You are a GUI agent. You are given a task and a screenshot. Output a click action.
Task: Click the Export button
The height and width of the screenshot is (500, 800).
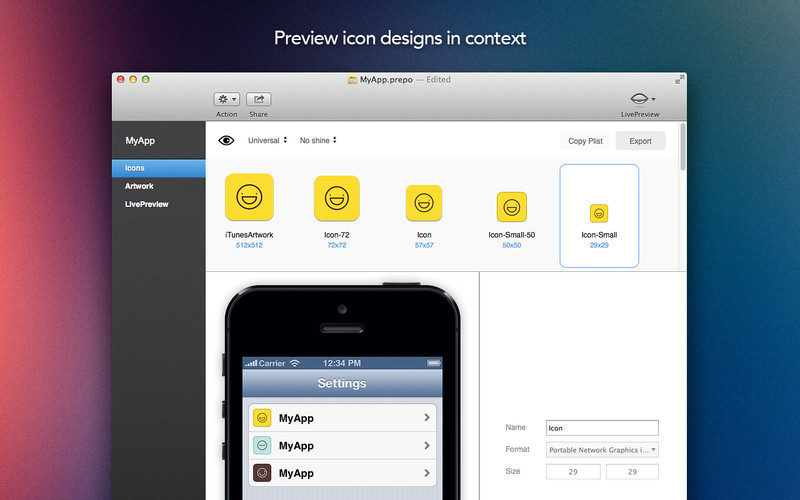pyautogui.click(x=640, y=141)
